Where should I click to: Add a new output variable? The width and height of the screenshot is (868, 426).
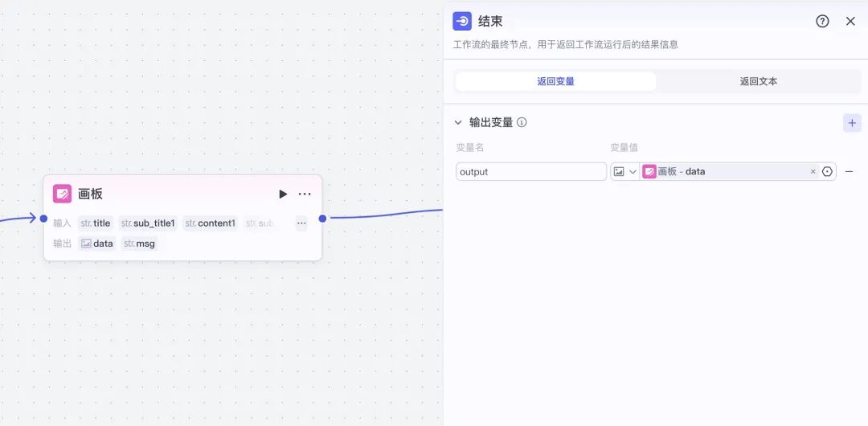click(x=852, y=122)
